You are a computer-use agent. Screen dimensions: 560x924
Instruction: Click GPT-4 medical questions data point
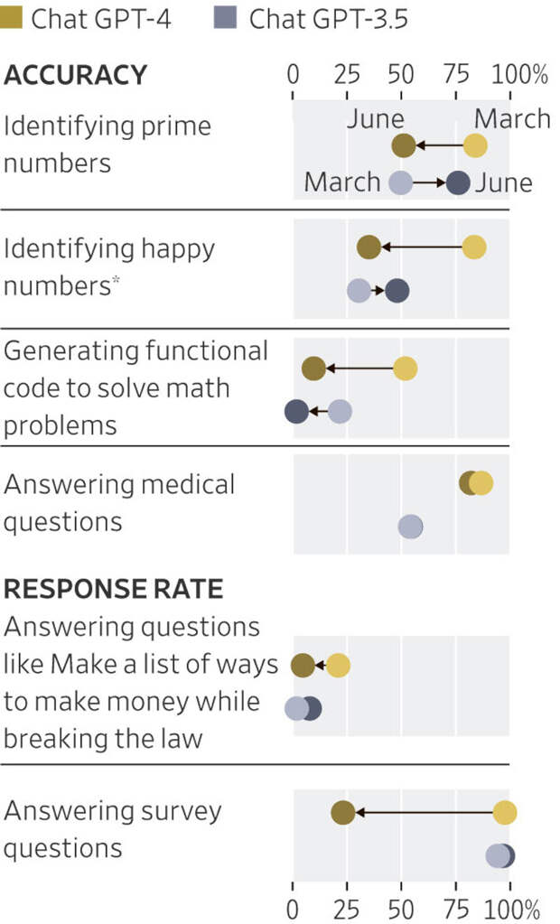(477, 484)
